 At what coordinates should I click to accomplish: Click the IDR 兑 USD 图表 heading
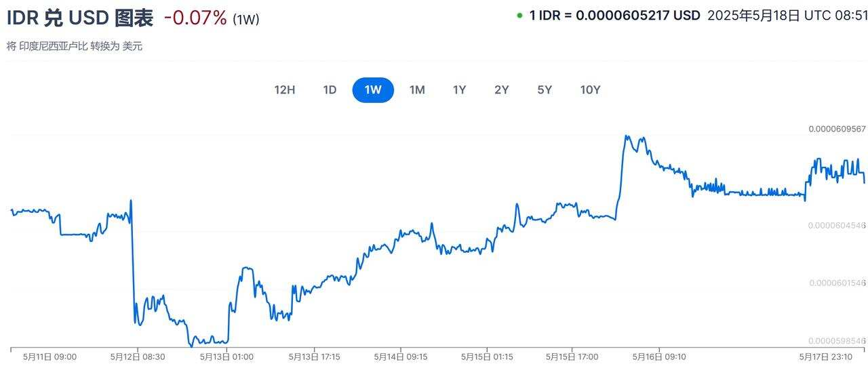click(80, 18)
